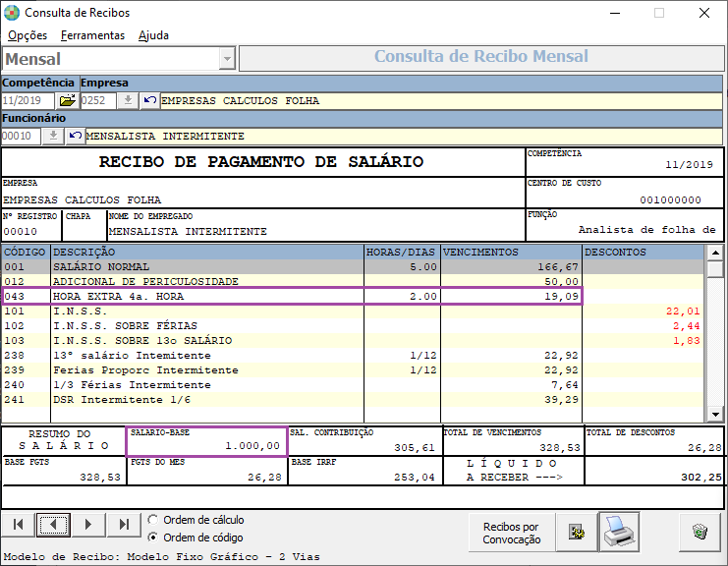Viewport: 728px width, 566px height.
Task: Go to the previous receipt record
Action: (x=53, y=525)
